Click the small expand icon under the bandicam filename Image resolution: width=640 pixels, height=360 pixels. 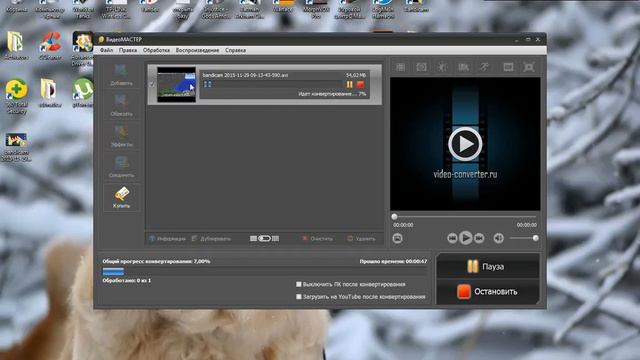[207, 84]
